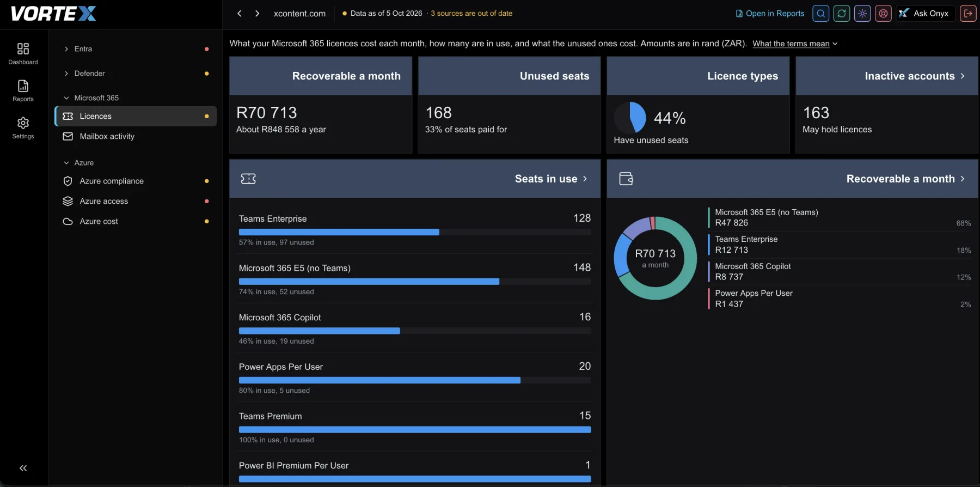Click the R70 713 donut chart
This screenshot has height=487, width=980.
(656, 258)
